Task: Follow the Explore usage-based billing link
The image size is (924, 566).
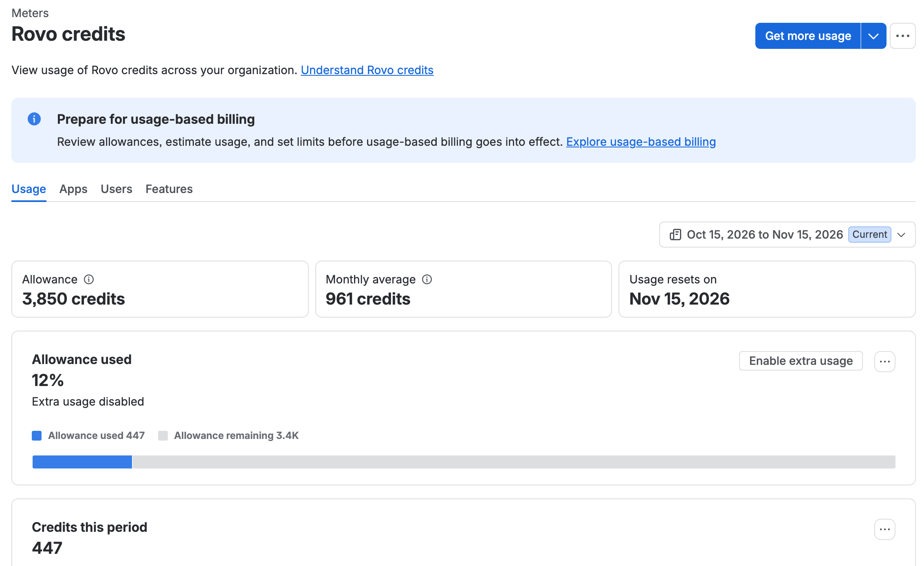Action: (x=641, y=142)
